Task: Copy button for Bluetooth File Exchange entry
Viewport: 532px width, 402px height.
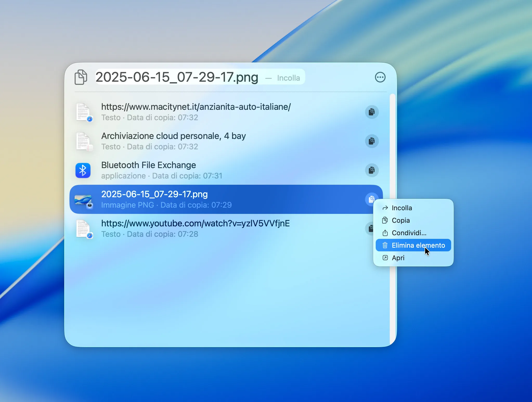Action: pos(372,170)
